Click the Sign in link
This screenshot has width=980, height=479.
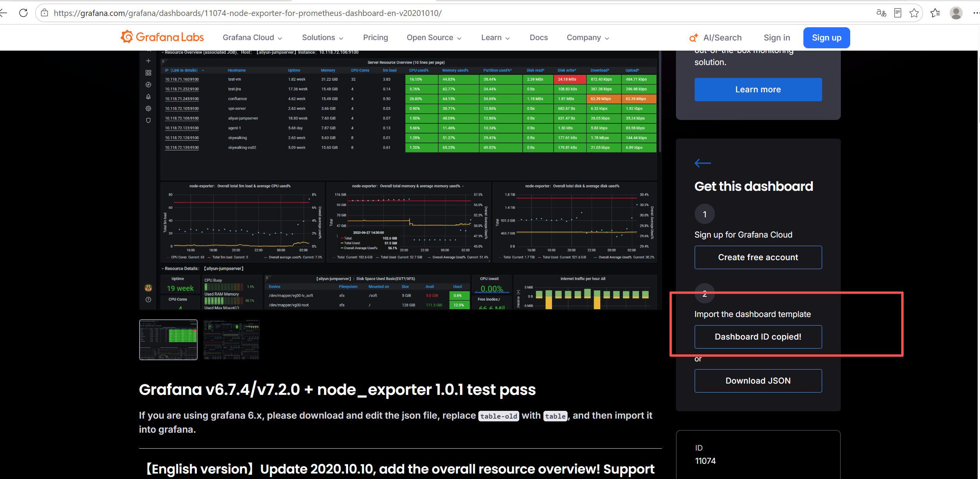[777, 37]
